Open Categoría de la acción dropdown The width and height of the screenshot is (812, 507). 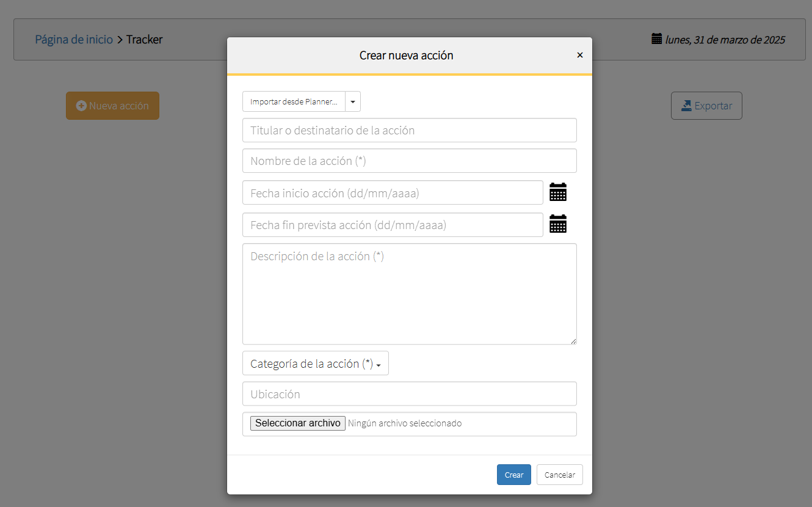(316, 363)
